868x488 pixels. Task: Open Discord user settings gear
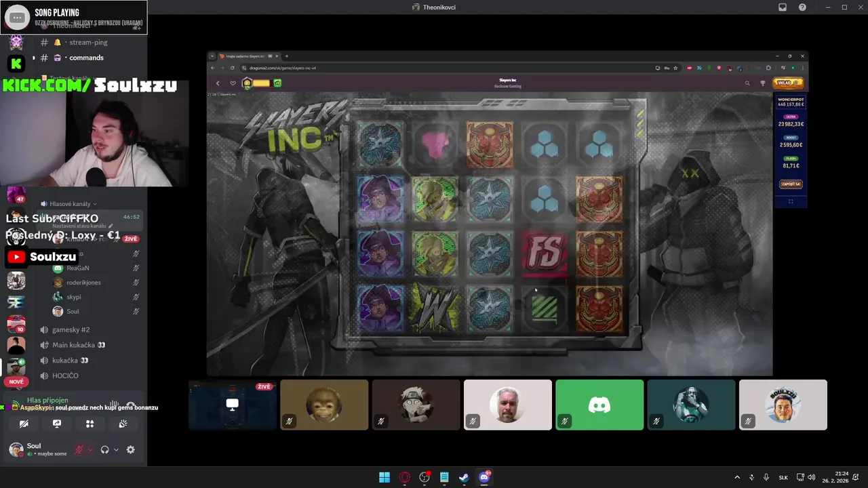coord(131,449)
